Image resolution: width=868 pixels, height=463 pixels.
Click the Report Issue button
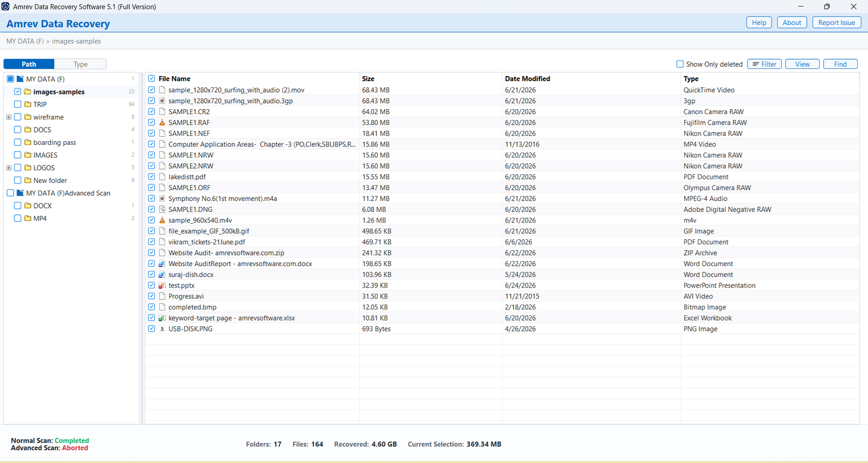click(x=836, y=23)
